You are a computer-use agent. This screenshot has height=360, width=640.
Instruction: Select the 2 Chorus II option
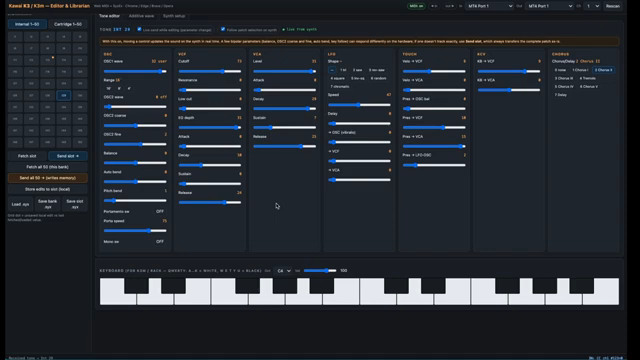603,70
